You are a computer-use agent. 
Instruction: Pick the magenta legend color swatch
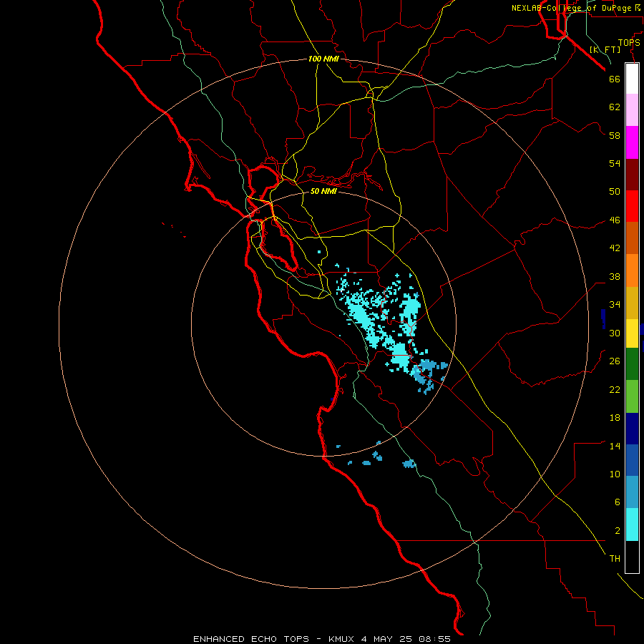(632, 142)
